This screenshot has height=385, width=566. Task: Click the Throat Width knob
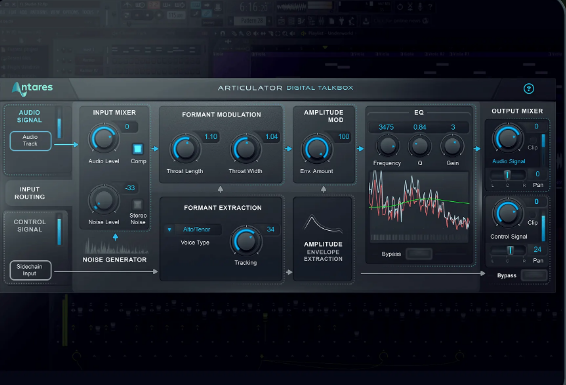point(245,149)
